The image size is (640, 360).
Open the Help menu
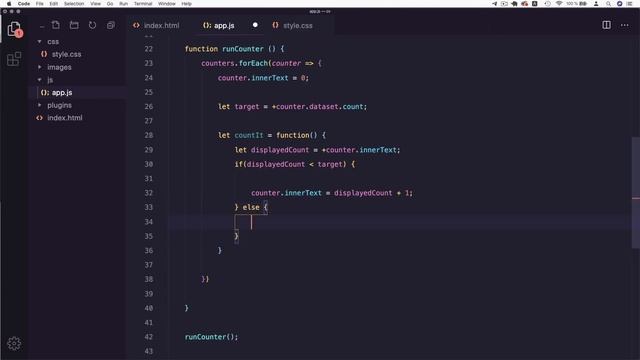187,4
